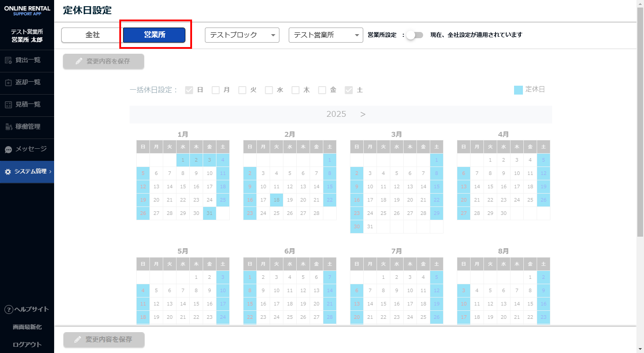The image size is (644, 353).
Task: Click the 貸出一覧 sidebar icon
Action: point(8,60)
